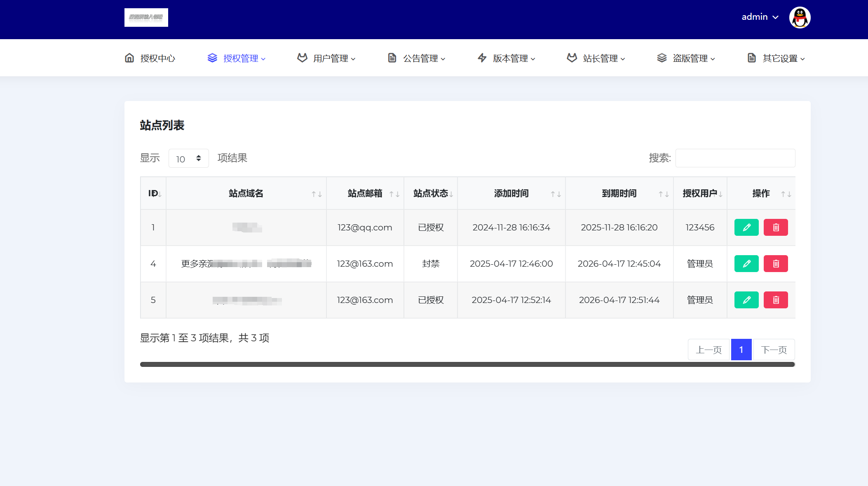Focus the 搜索 input field
This screenshot has width=868, height=486.
[x=735, y=158]
